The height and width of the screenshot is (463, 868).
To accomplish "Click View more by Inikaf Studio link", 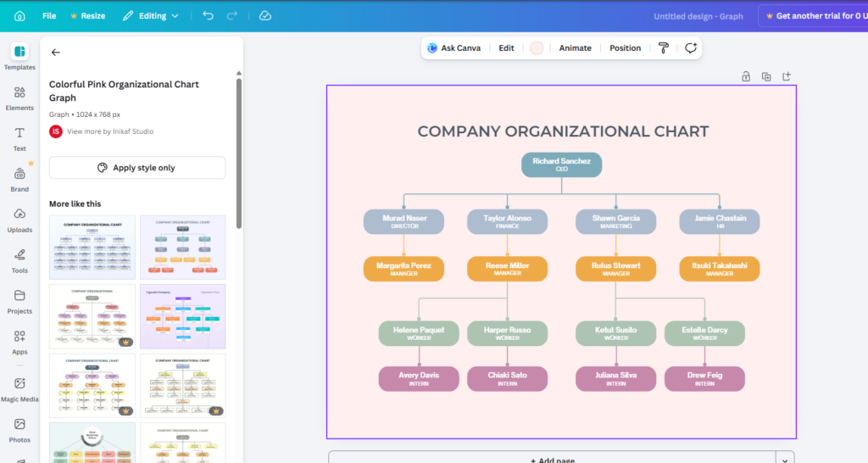I will (x=110, y=131).
